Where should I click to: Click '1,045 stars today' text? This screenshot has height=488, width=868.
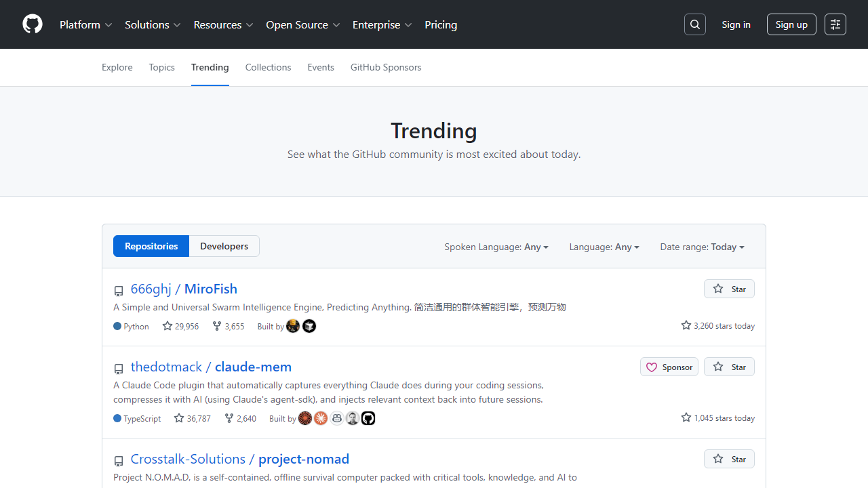(x=724, y=418)
